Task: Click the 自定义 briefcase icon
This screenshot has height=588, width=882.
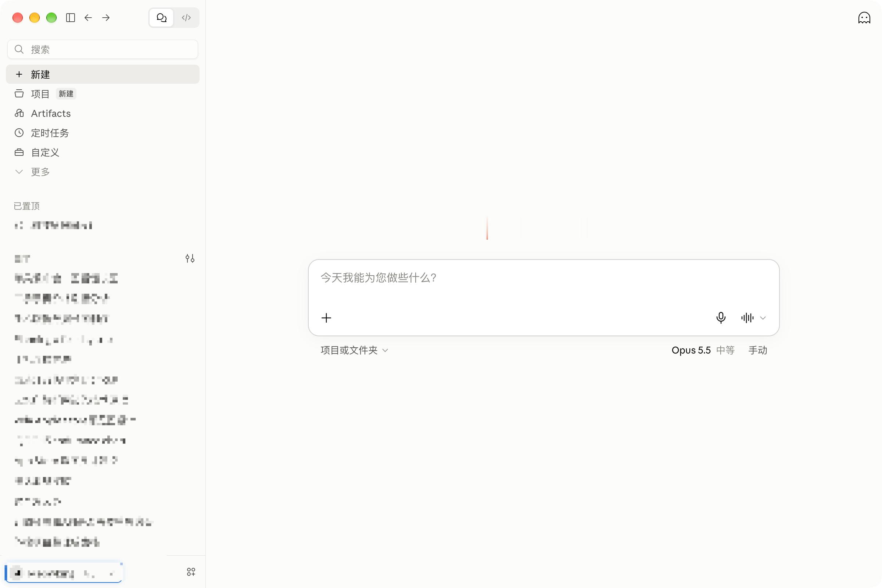Action: click(19, 152)
